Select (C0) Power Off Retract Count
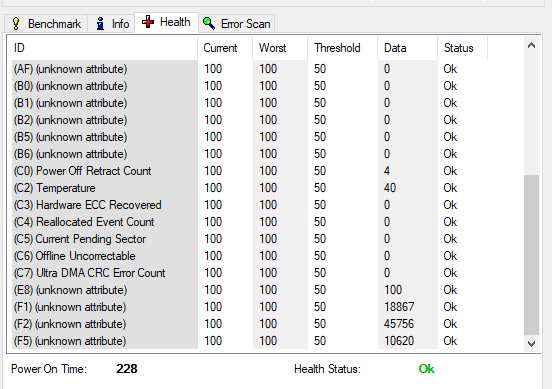The height and width of the screenshot is (389, 552). (250, 171)
